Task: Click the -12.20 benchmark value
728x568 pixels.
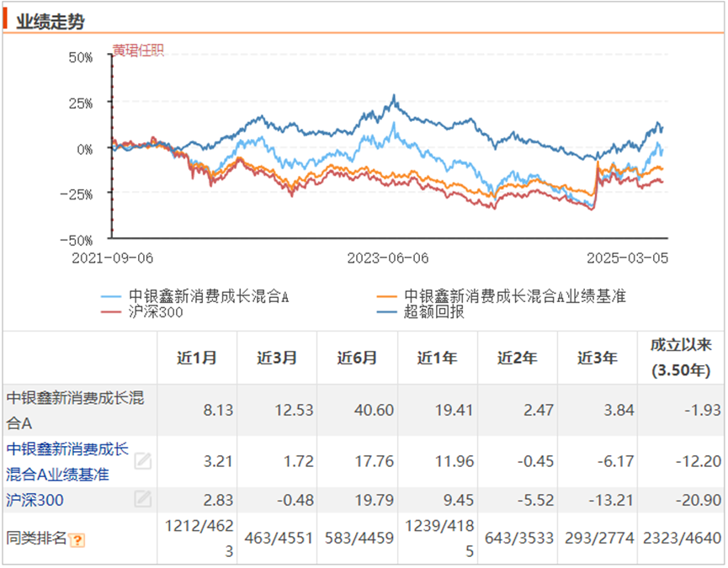Action: tap(699, 462)
